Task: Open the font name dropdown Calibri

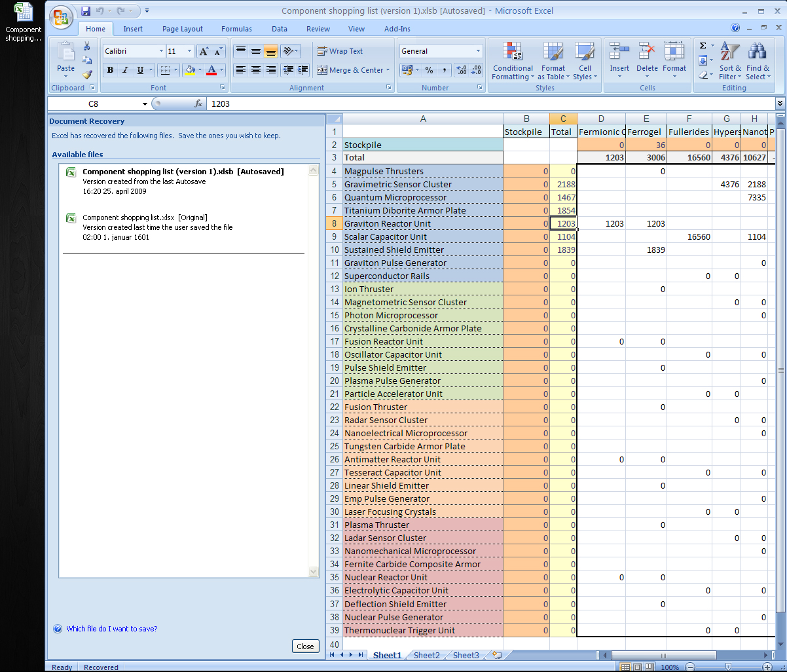Action: 161,51
